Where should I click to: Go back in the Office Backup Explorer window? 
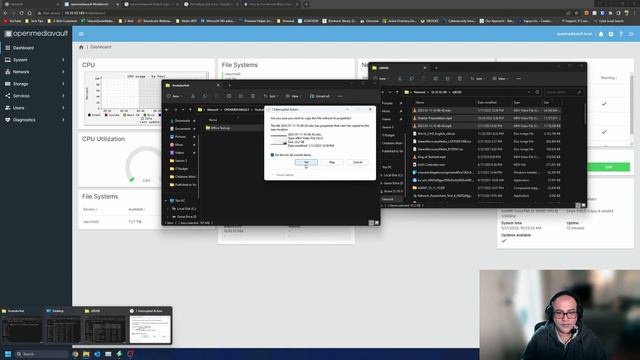click(x=167, y=110)
